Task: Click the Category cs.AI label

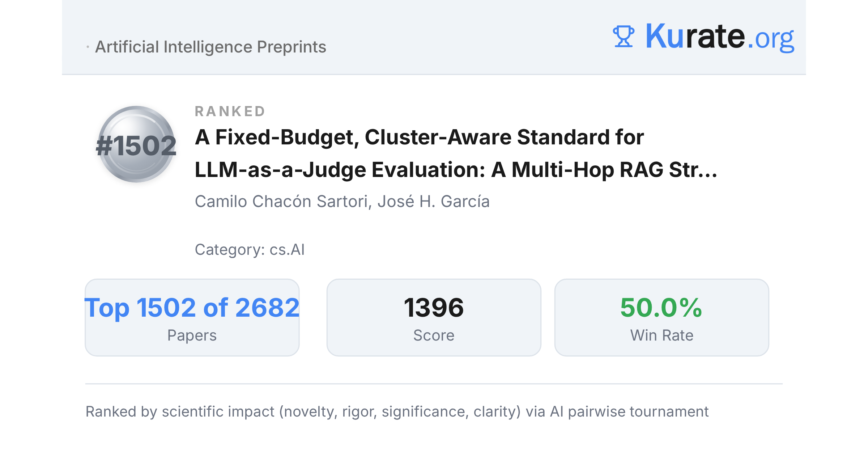Action: click(x=250, y=249)
